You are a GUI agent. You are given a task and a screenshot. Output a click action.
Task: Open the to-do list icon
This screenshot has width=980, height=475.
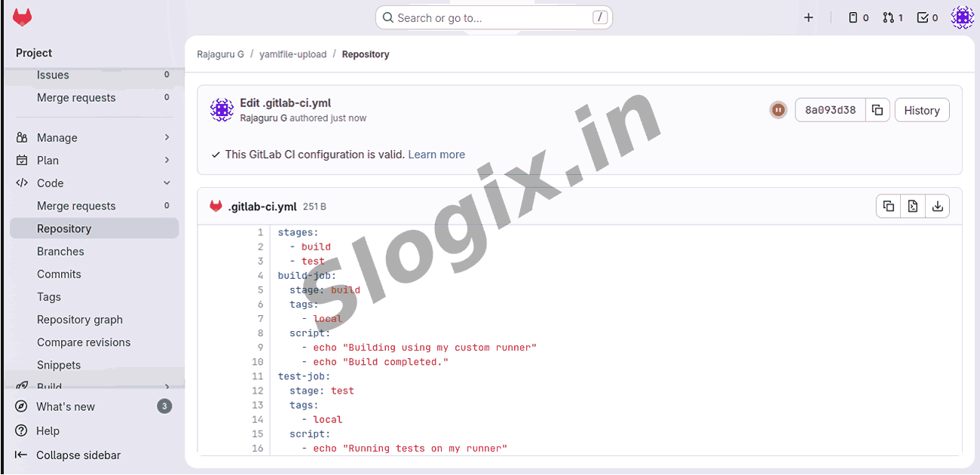927,17
